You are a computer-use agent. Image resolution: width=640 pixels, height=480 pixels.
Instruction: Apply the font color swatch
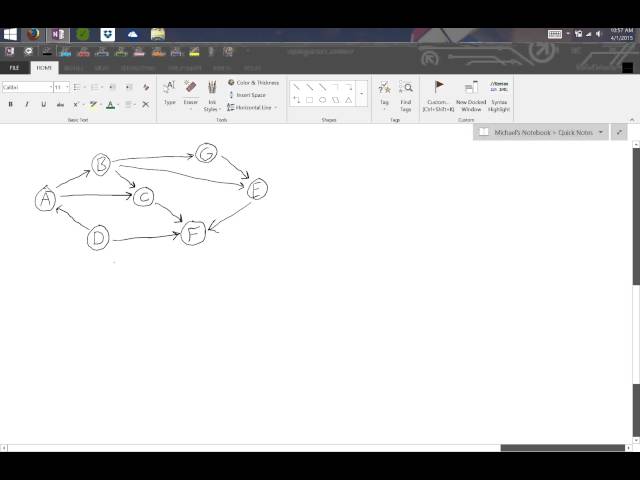pyautogui.click(x=110, y=105)
